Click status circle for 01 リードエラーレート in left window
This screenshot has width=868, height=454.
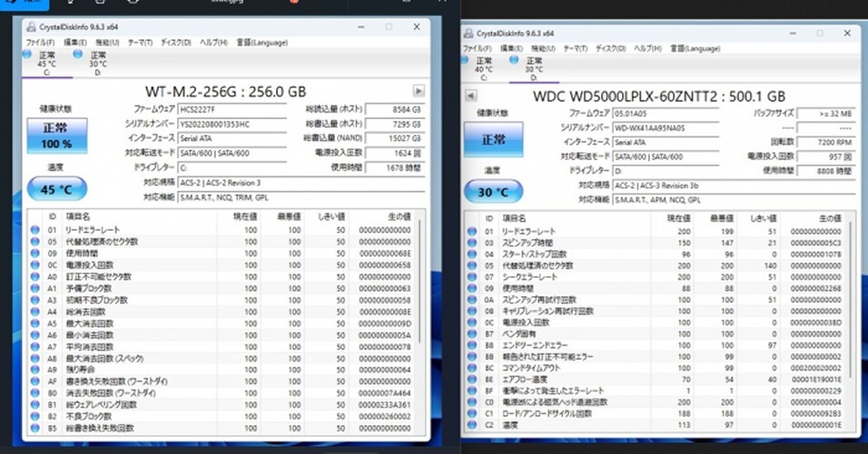(35, 230)
